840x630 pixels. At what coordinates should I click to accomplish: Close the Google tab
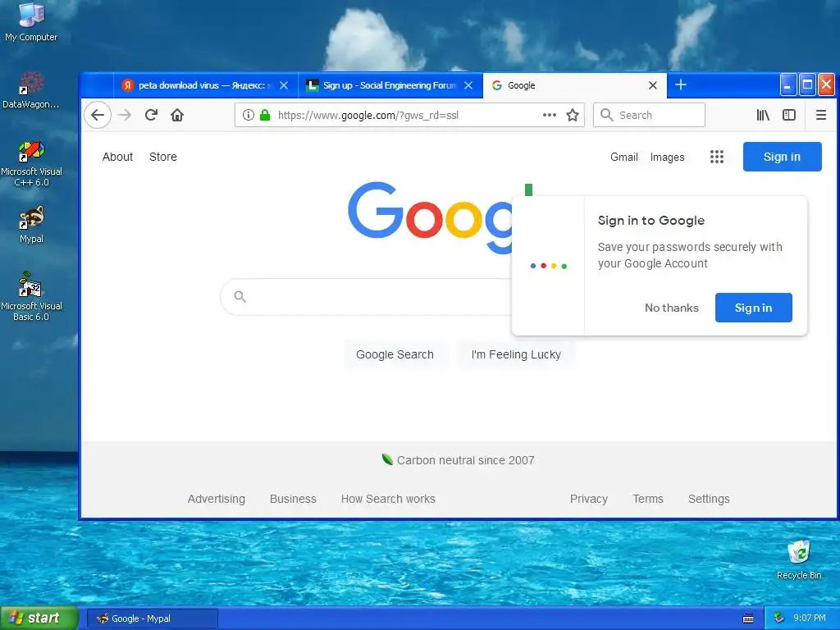click(652, 85)
